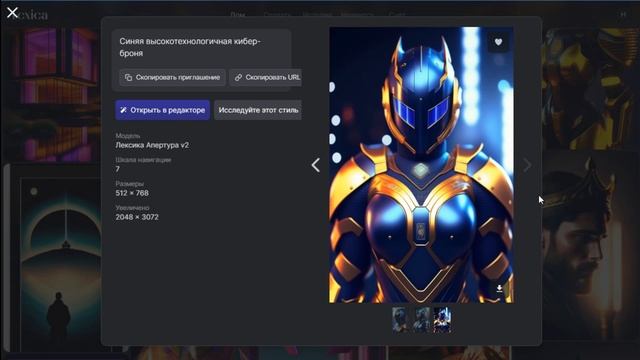Click the dimensions value 512 × 768

click(x=132, y=193)
